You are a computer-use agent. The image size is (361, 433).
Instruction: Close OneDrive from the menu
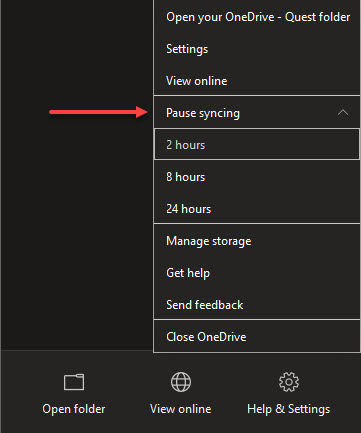coord(257,337)
